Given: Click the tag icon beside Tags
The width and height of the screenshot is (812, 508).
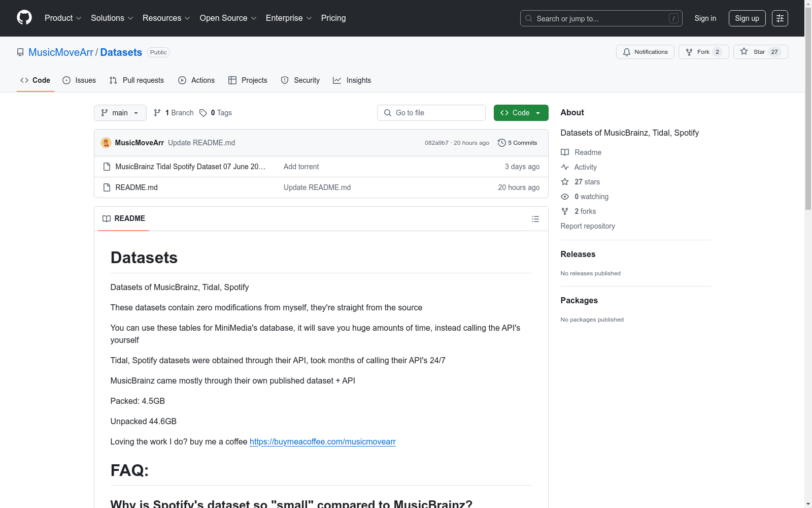Looking at the screenshot, I should click(x=203, y=113).
